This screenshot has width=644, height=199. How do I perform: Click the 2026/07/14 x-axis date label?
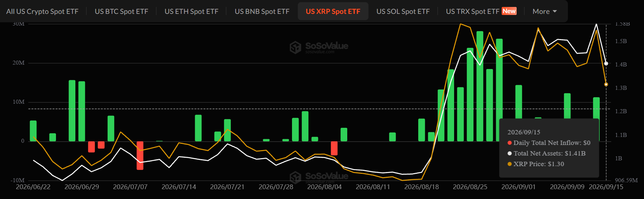pos(179,187)
